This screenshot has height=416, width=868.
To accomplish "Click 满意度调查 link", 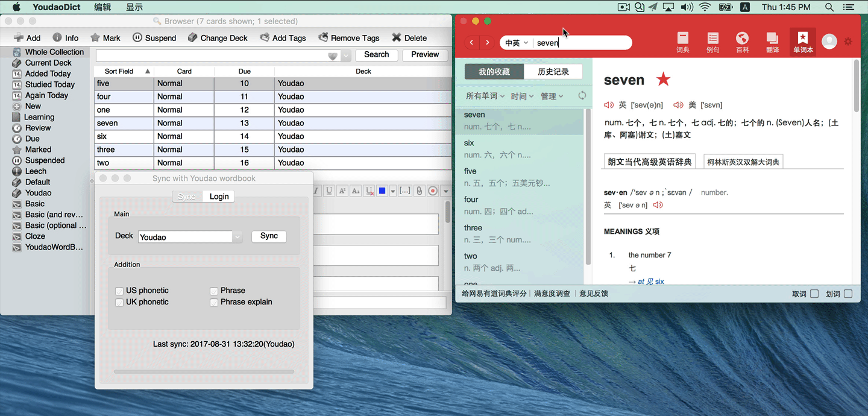I will tap(552, 294).
